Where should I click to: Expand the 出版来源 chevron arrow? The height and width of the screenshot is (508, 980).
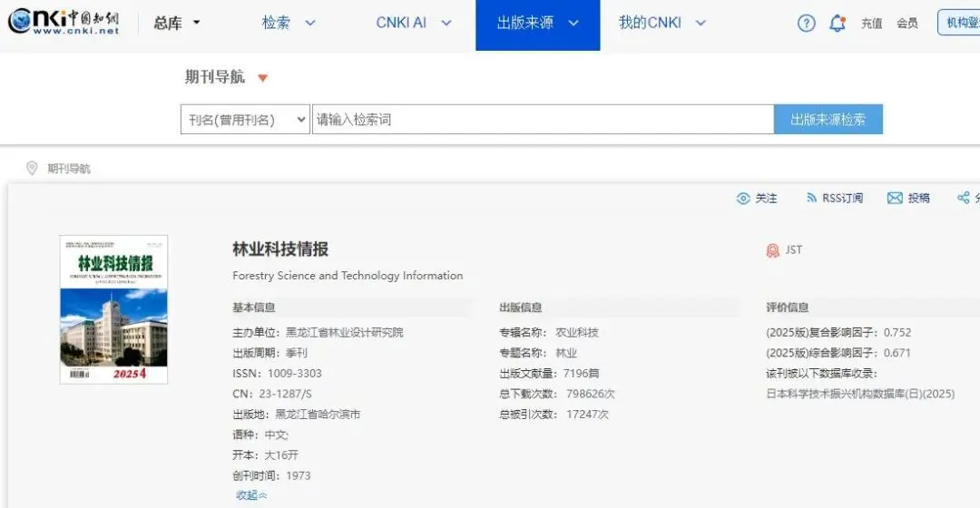click(573, 24)
